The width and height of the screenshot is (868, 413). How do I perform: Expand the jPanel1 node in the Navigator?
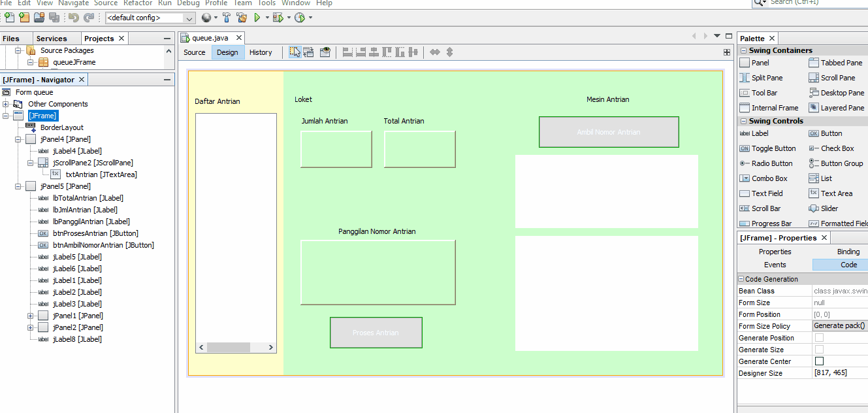click(29, 315)
